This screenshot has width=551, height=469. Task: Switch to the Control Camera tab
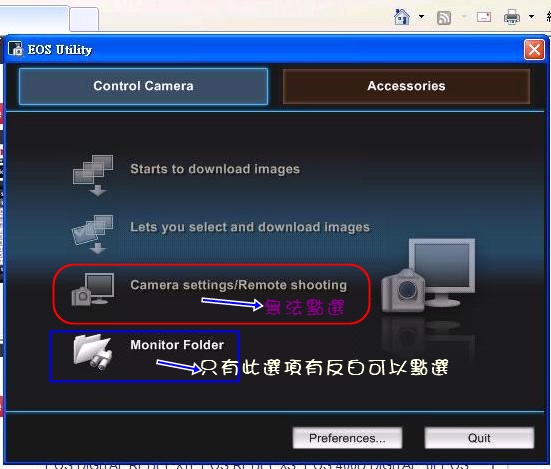tap(143, 86)
